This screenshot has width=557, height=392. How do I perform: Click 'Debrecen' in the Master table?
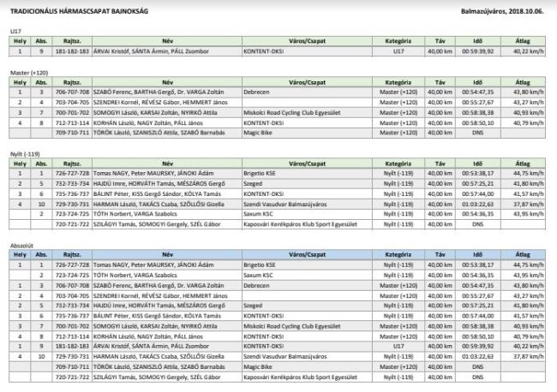(256, 92)
